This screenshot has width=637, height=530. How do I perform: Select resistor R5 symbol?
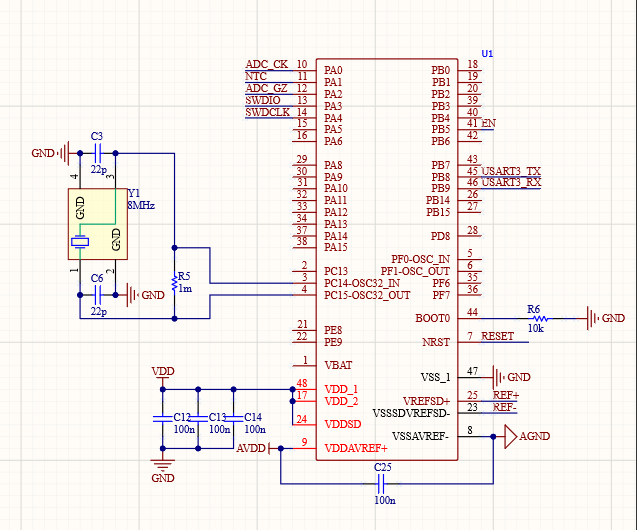point(175,282)
